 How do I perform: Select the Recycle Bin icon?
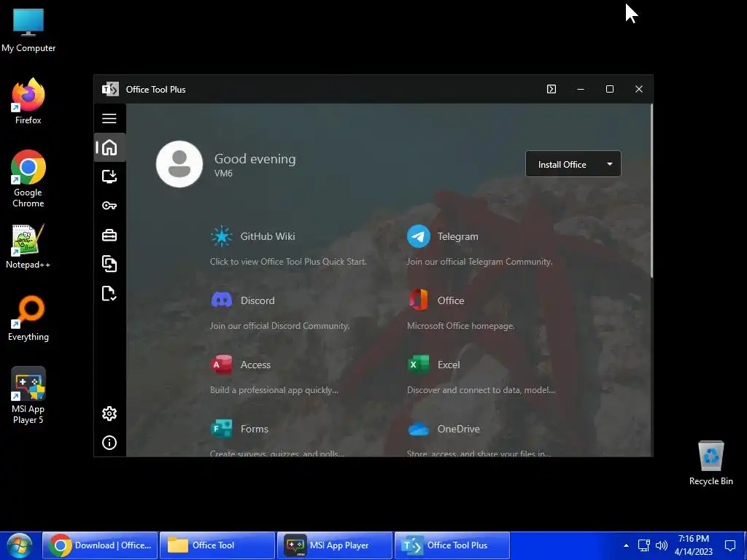711,463
